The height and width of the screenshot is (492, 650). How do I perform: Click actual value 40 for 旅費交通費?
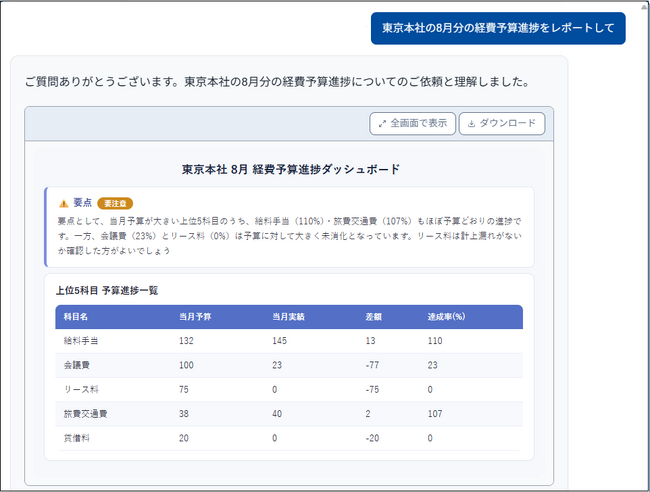pos(277,414)
